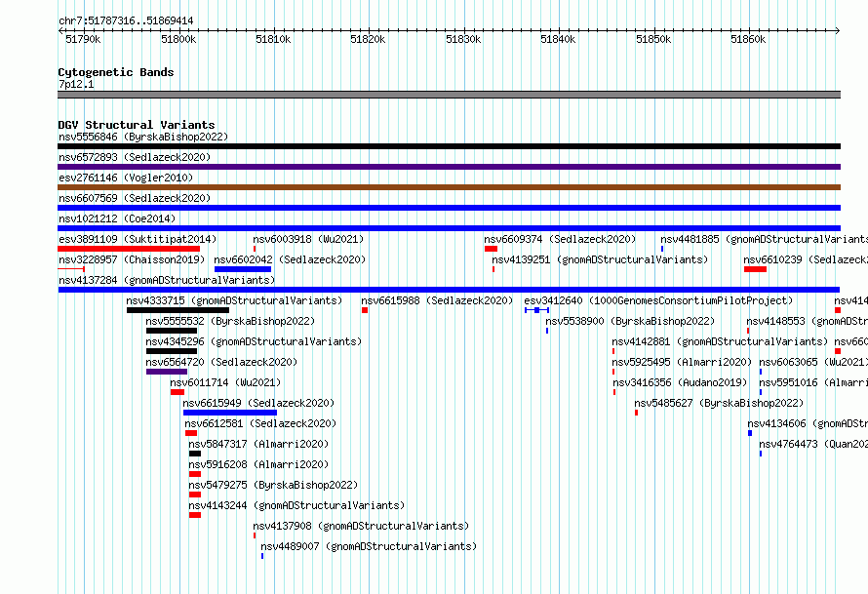Viewport: 868px width, 594px height.
Task: Open nsv6607569 (Sedlazeck2020) label
Action: click(x=135, y=198)
